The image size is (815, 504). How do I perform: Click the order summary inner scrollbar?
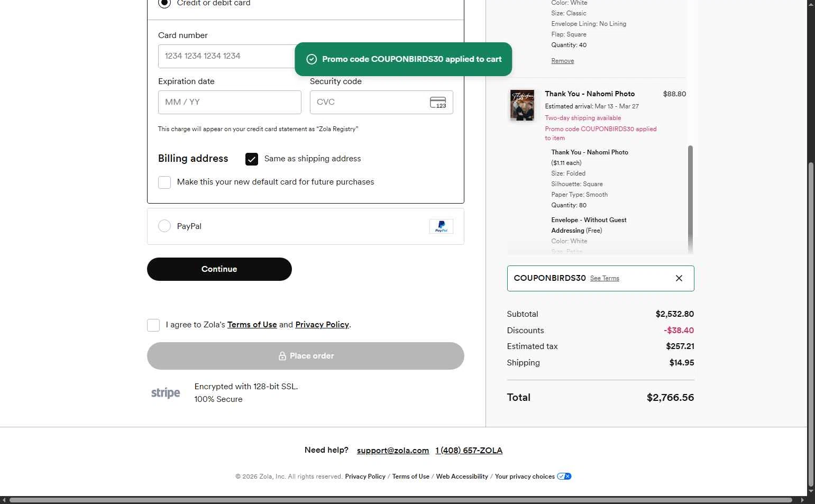690,198
